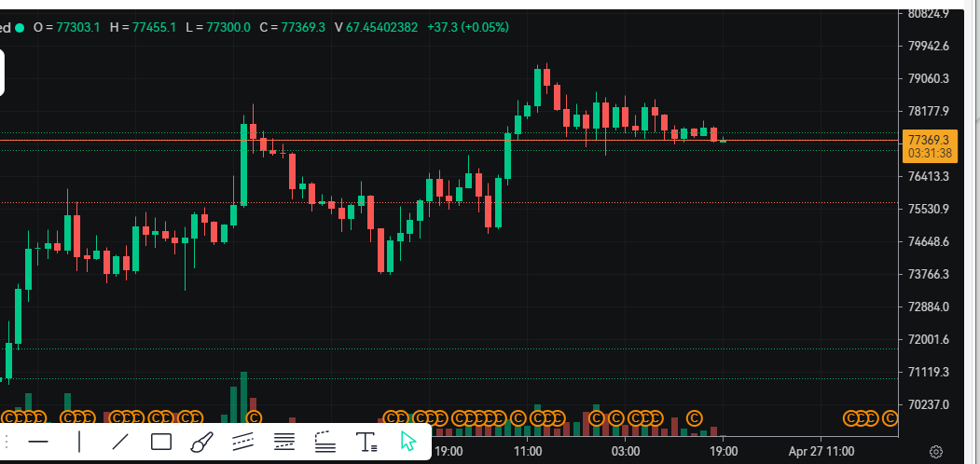
Task: Click the Apr 27 11:00 time label
Action: click(x=821, y=451)
